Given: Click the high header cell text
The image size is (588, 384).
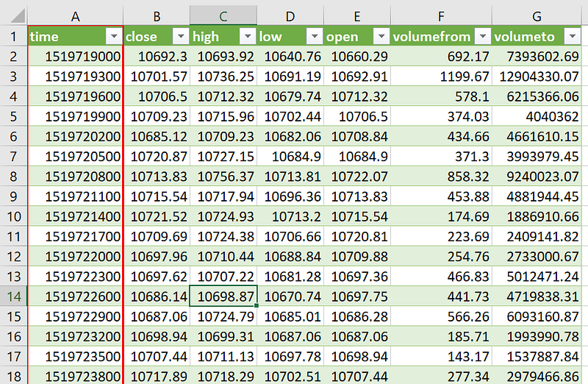Looking at the screenshot, I should coord(206,37).
